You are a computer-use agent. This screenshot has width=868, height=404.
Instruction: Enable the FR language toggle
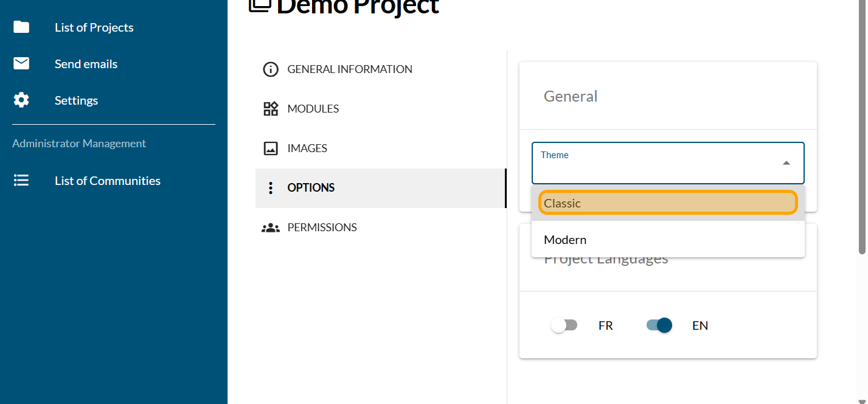[564, 326]
